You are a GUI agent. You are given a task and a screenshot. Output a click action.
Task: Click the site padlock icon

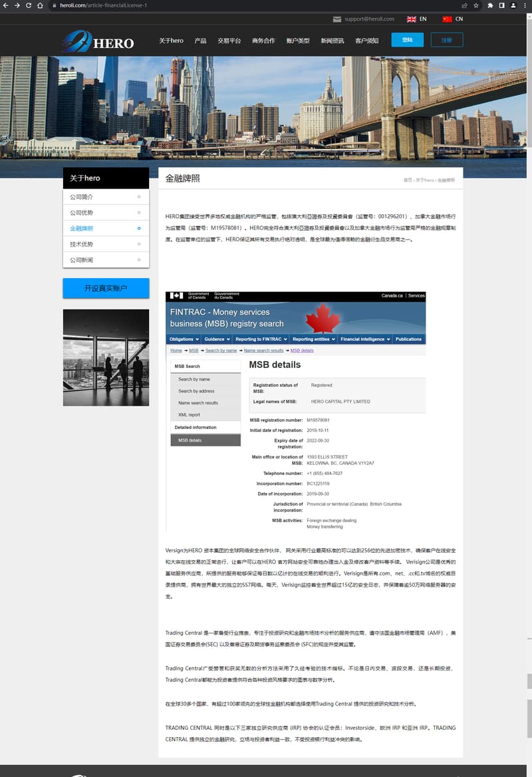[54, 5]
